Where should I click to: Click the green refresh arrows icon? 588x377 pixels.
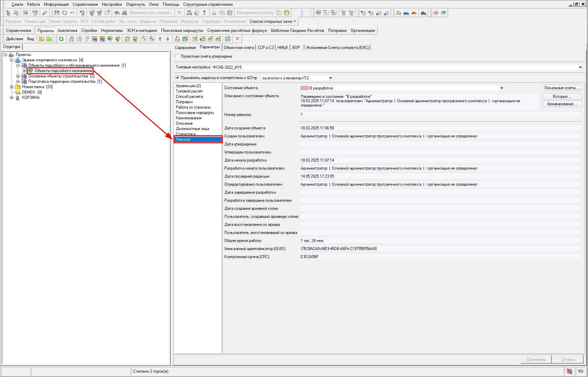point(61,39)
